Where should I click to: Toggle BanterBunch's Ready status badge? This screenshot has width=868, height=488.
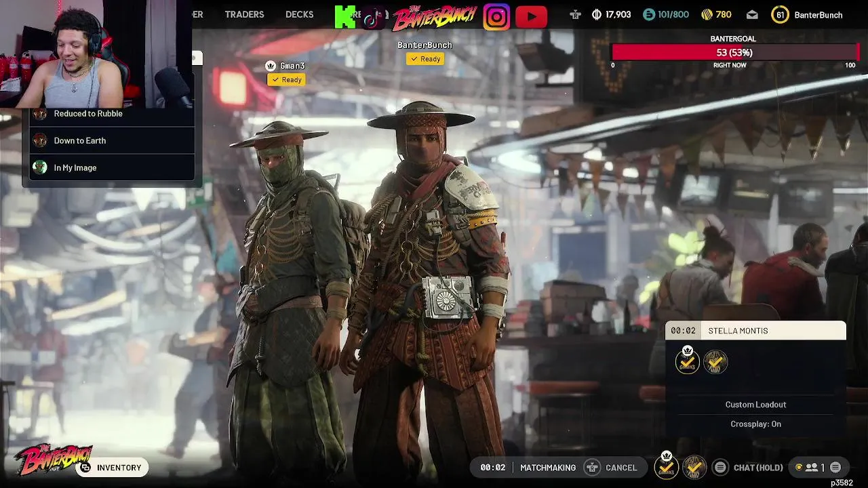pyautogui.click(x=425, y=59)
